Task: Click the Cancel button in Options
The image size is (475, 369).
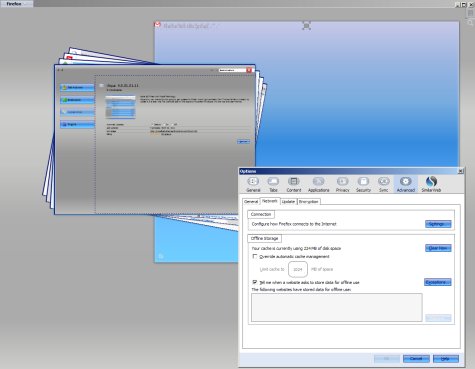Action: pos(416,359)
